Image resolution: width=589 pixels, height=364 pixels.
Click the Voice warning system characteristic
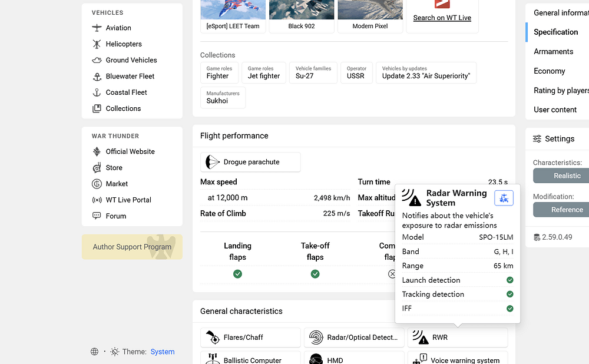point(458,359)
